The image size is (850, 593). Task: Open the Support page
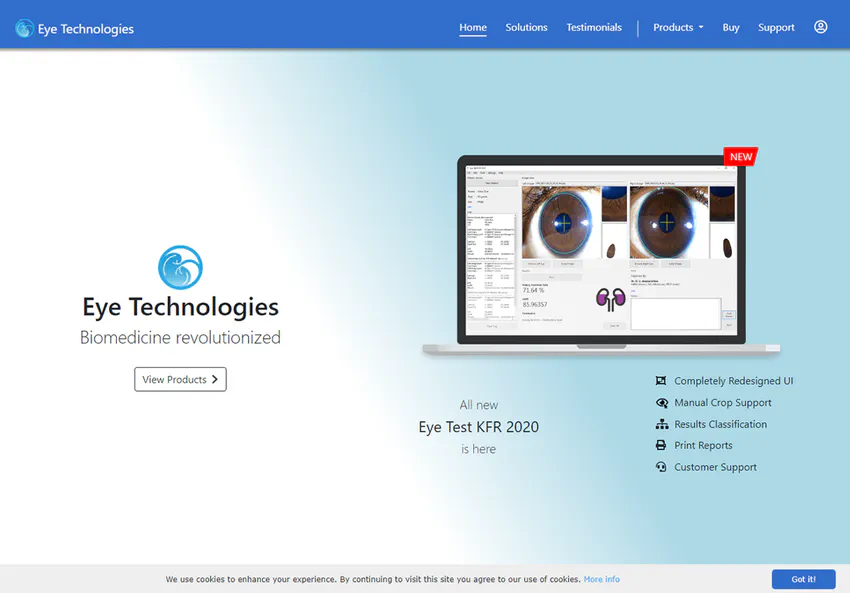776,28
